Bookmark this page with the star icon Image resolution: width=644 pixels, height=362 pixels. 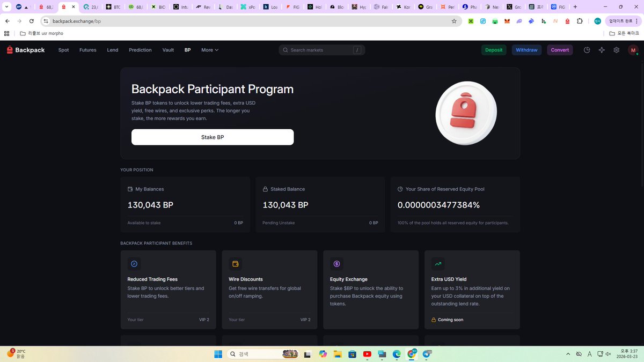(454, 21)
